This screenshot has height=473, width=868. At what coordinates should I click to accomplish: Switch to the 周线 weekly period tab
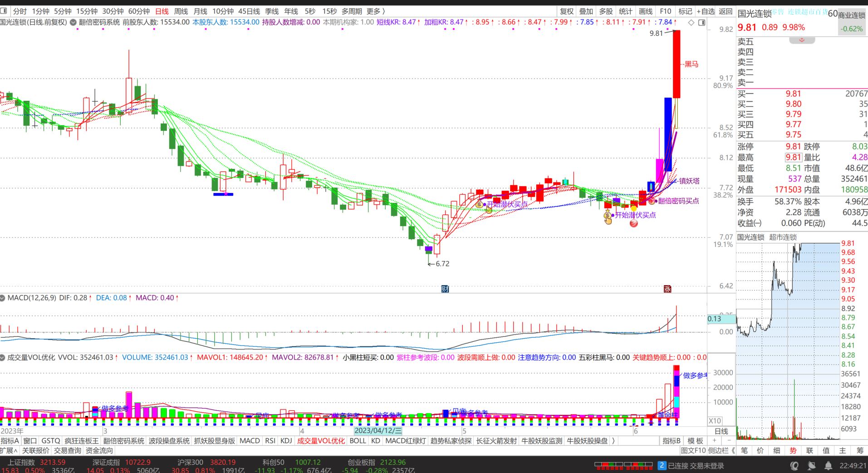click(181, 11)
